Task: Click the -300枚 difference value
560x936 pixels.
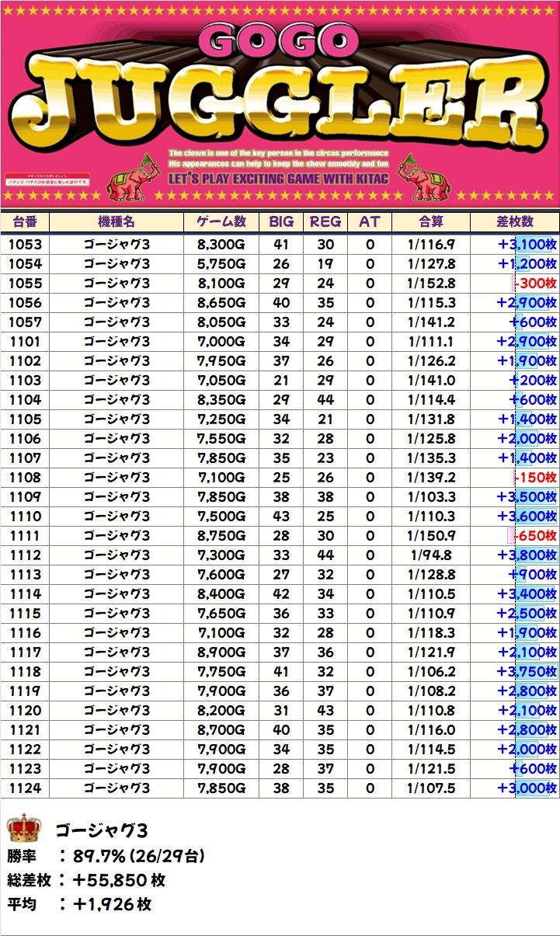Action: click(x=536, y=284)
